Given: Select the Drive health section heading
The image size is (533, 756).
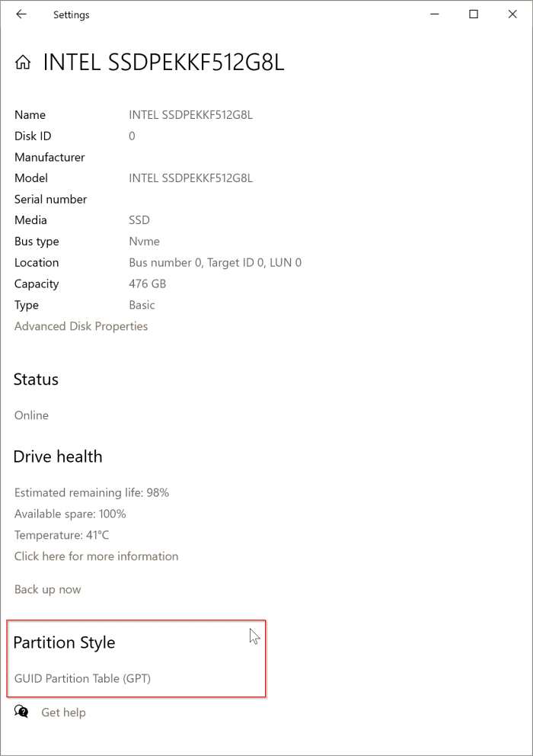Looking at the screenshot, I should [58, 456].
